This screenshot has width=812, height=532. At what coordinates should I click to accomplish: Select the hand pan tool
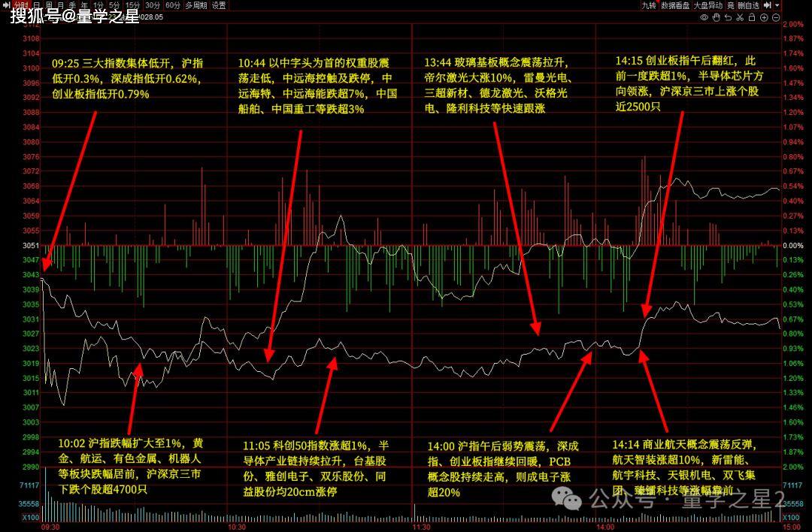click(717, 17)
